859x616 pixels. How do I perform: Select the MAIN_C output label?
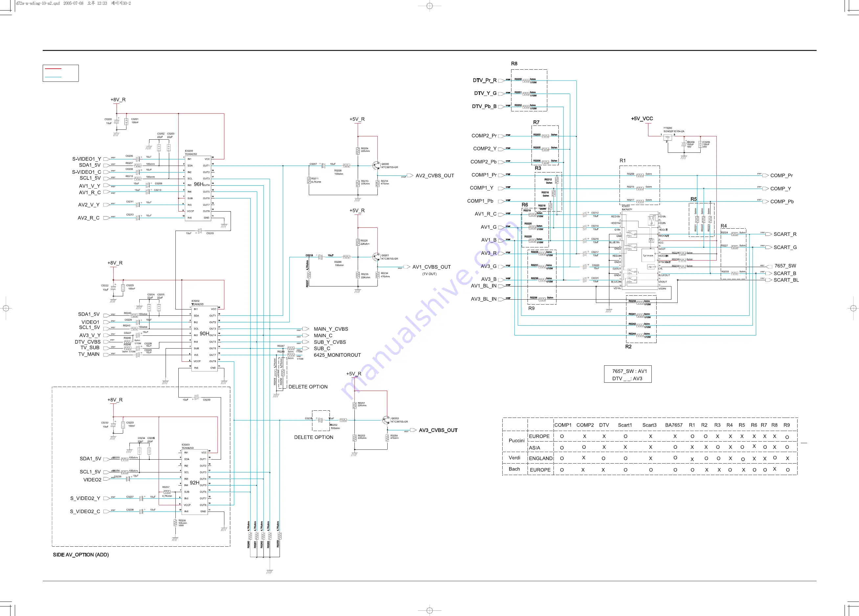tap(323, 336)
